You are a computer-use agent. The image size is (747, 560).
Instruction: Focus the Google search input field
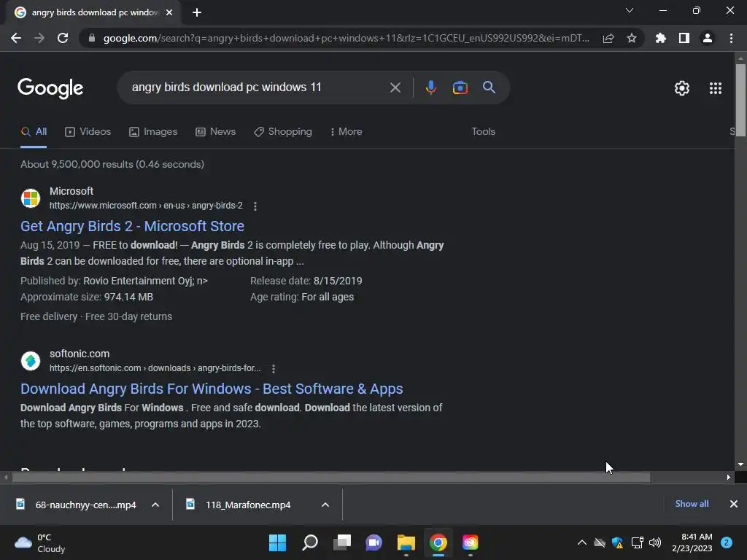coord(258,87)
